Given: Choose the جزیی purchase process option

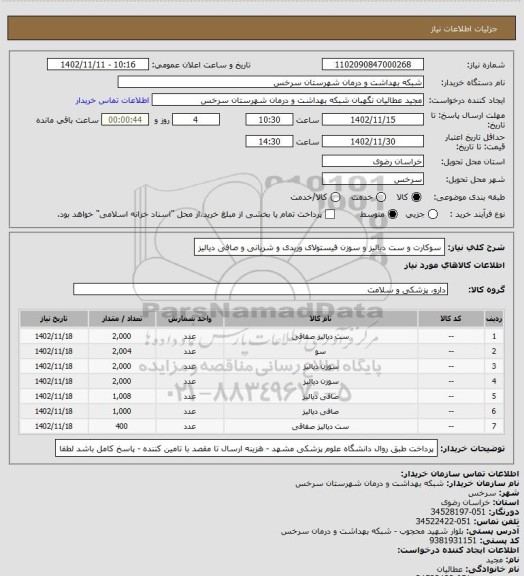Looking at the screenshot, I should coord(433,214).
